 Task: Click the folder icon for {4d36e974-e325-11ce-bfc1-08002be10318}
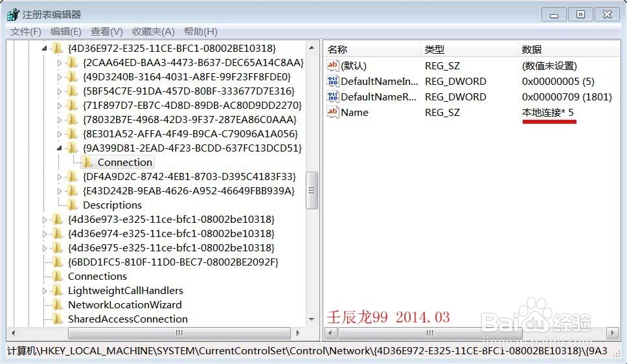point(58,234)
